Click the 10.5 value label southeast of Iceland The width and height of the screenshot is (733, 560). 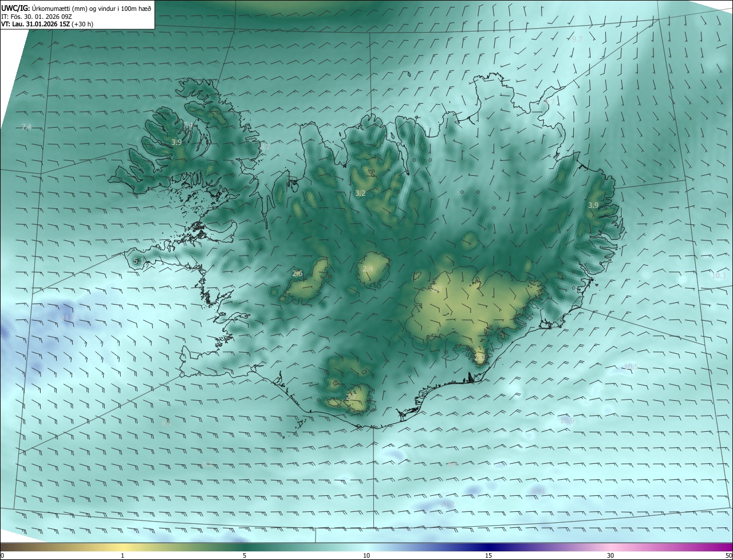(x=631, y=366)
